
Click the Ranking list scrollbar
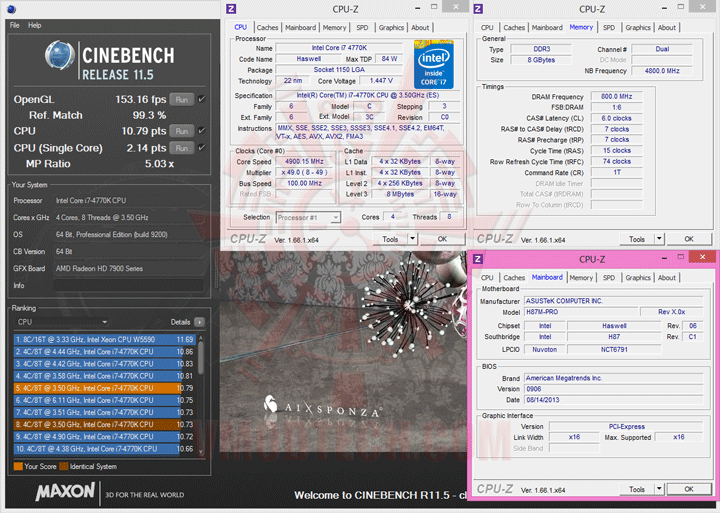tap(201, 395)
